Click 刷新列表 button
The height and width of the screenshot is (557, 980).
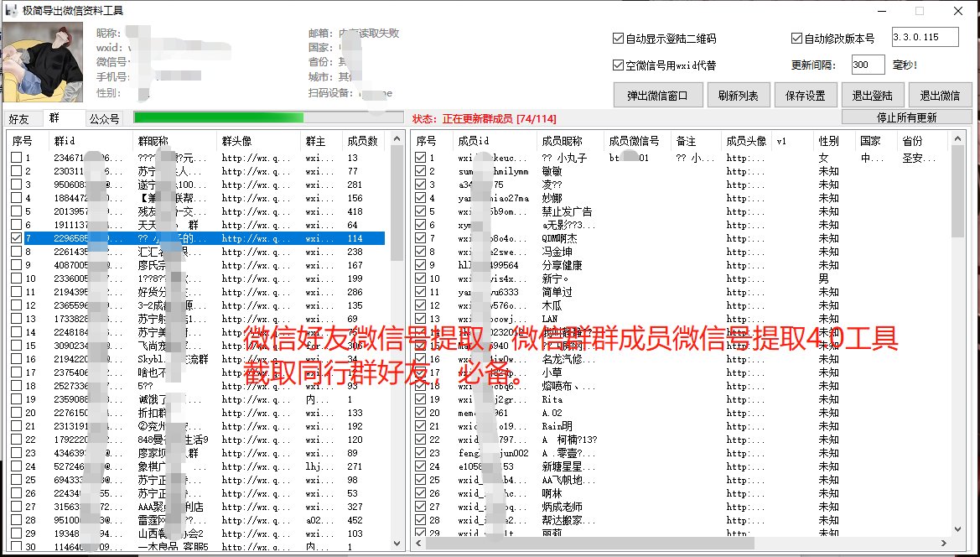[x=738, y=96]
